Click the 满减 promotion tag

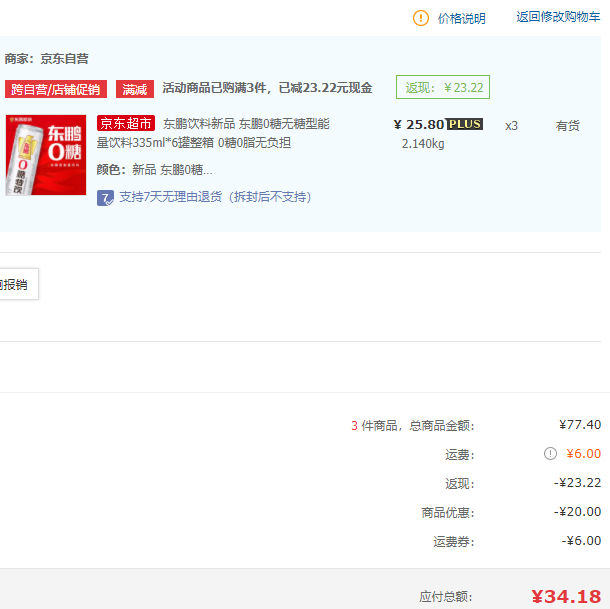pyautogui.click(x=135, y=89)
